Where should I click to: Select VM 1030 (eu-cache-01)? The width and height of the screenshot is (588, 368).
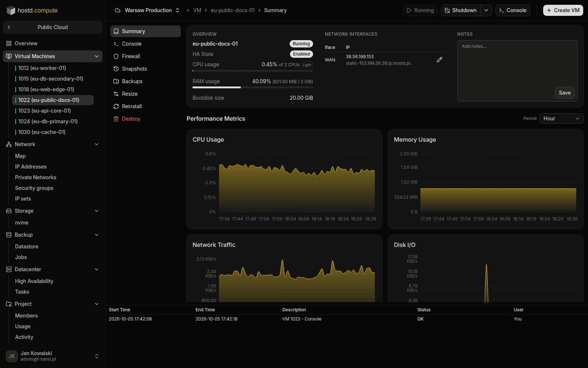(53, 132)
